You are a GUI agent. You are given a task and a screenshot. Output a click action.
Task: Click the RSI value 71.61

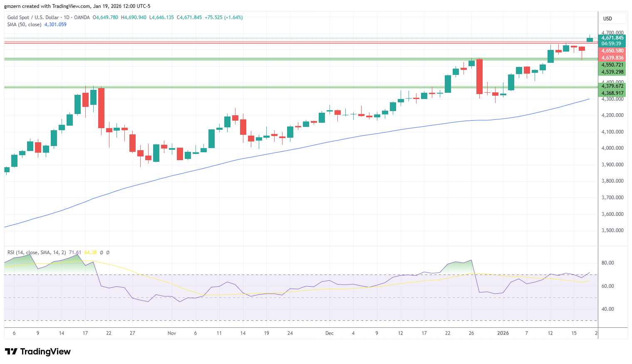pos(75,253)
